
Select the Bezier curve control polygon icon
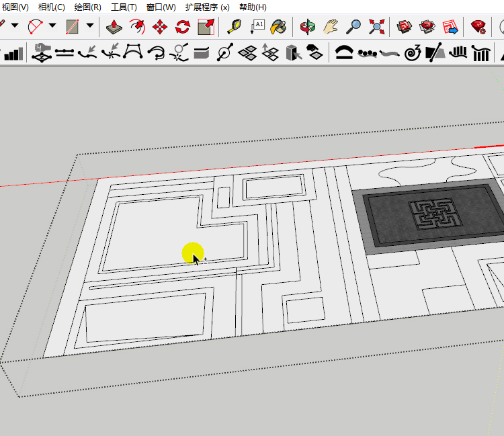[x=133, y=52]
